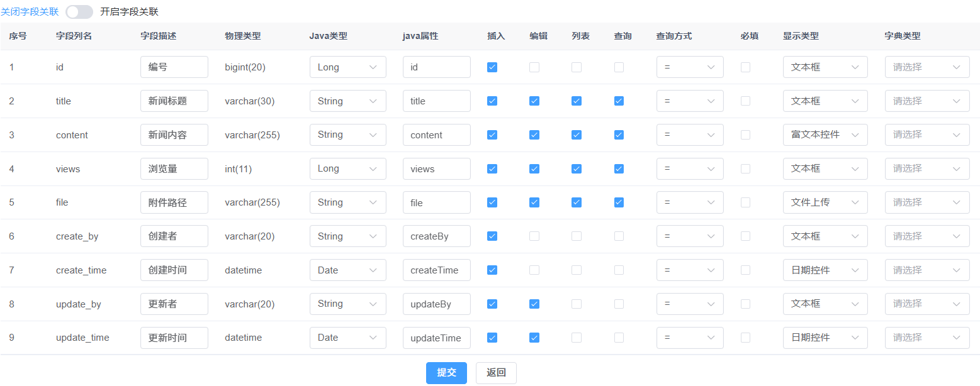Image resolution: width=980 pixels, height=386 pixels.
Task: Enable edit checkbox for create_by row
Action: [534, 236]
